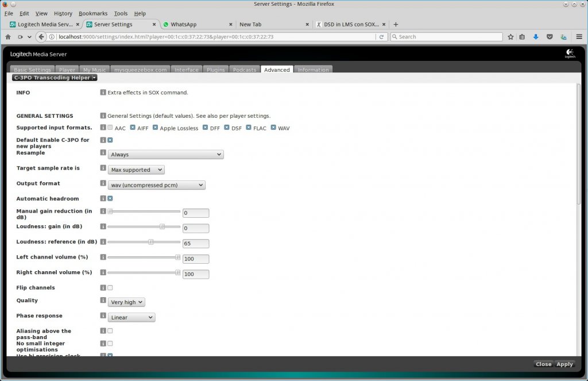
Task: Uncheck the WAV input format
Action: pyautogui.click(x=273, y=128)
